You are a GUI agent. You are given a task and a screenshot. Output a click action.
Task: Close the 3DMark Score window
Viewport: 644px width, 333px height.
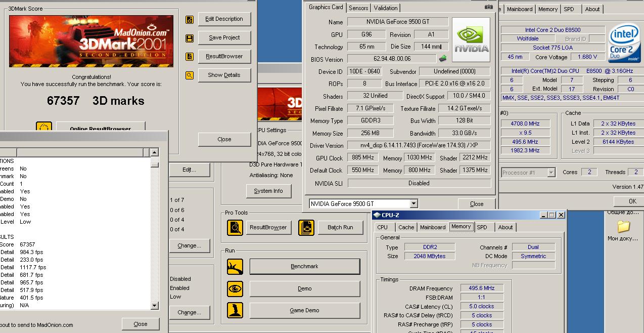[224, 140]
